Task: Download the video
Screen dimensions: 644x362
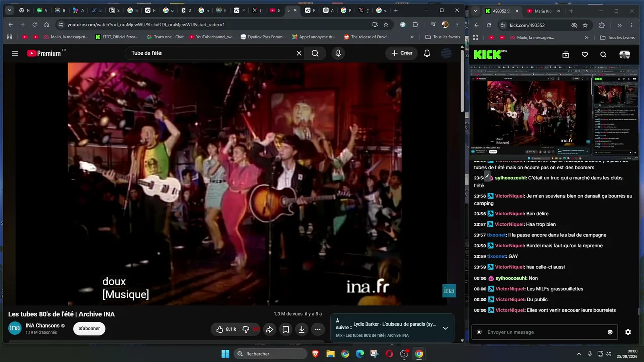Action: (301, 329)
